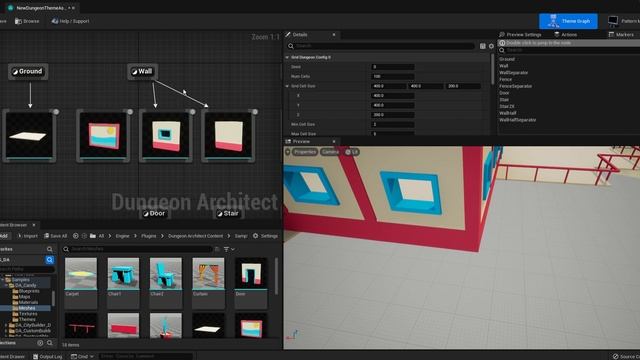This screenshot has width=640, height=360.
Task: Focus the asset search field
Action: click(137, 249)
